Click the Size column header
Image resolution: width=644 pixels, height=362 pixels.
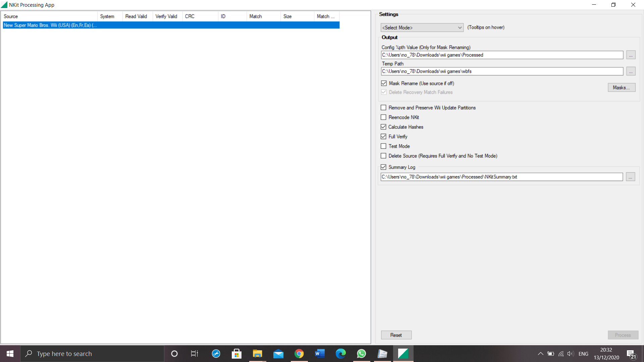tap(298, 16)
